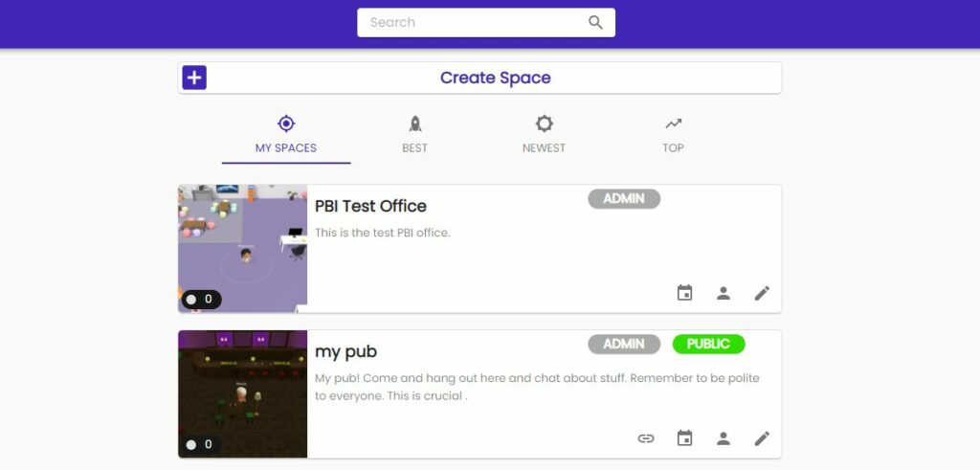Click user count badge on PBI Test Office
The width and height of the screenshot is (980, 470).
pyautogui.click(x=201, y=300)
